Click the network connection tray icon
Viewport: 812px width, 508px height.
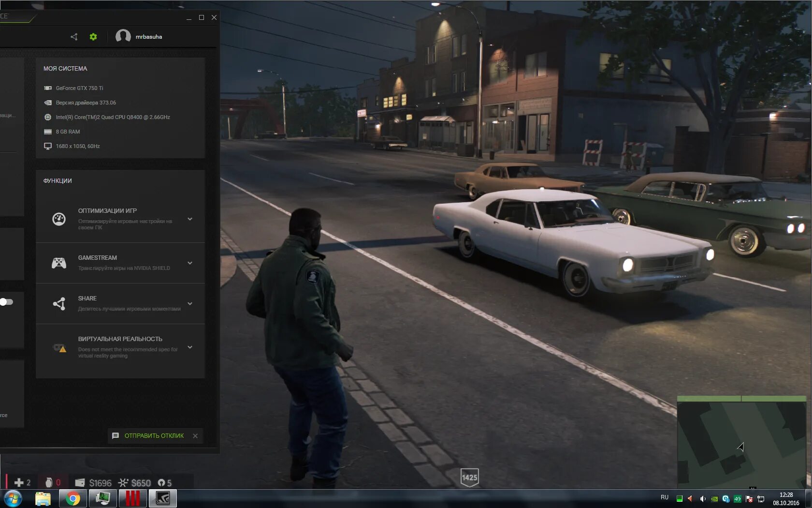761,499
